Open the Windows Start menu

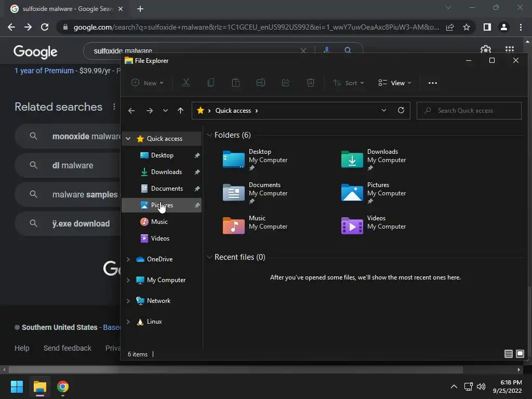17,387
